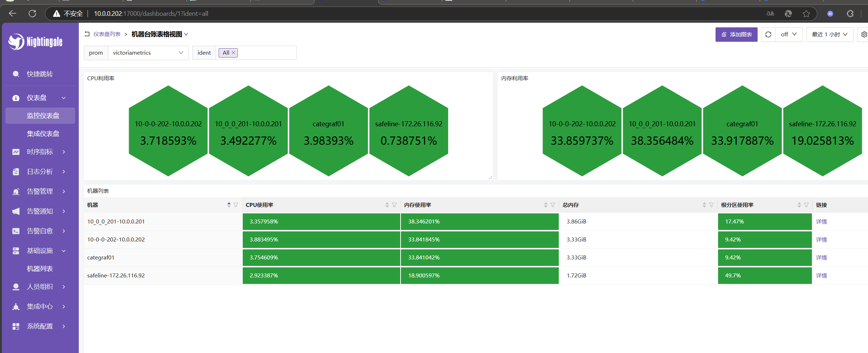
Task: Select 机器列表 in sidebar menu
Action: click(40, 269)
